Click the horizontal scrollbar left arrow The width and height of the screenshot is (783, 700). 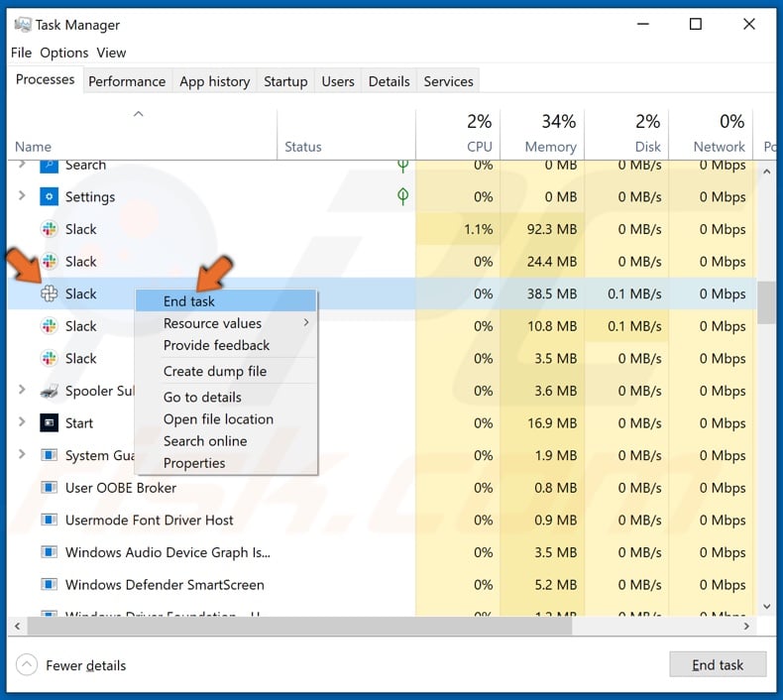pos(18,626)
